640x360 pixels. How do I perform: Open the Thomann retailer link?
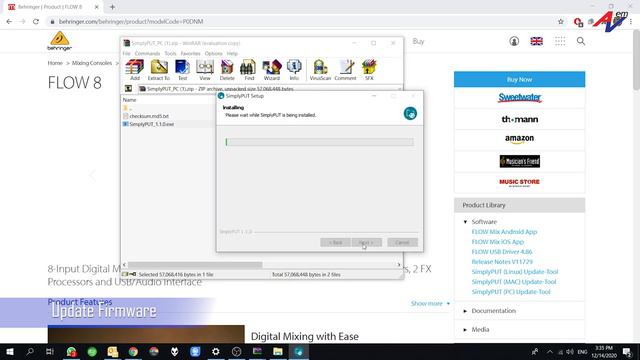[519, 119]
